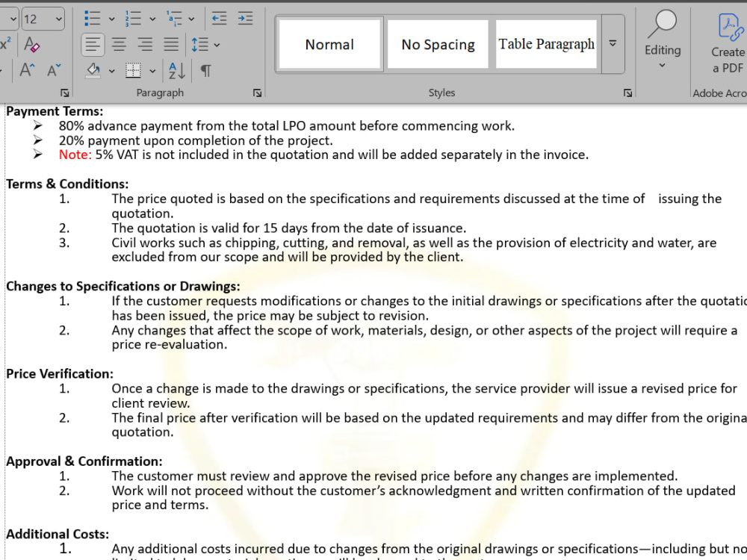Click the Numbering list icon

[133, 19]
